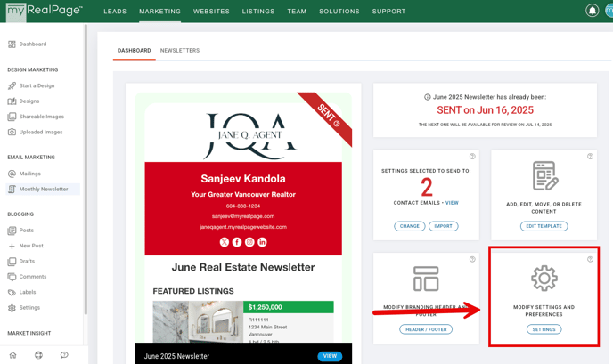Open the SUPPORT menu
The height and width of the screenshot is (364, 613).
point(388,12)
